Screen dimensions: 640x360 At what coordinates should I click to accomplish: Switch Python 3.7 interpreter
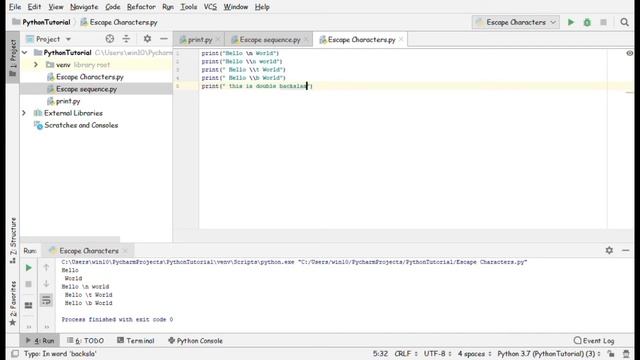[x=549, y=353]
